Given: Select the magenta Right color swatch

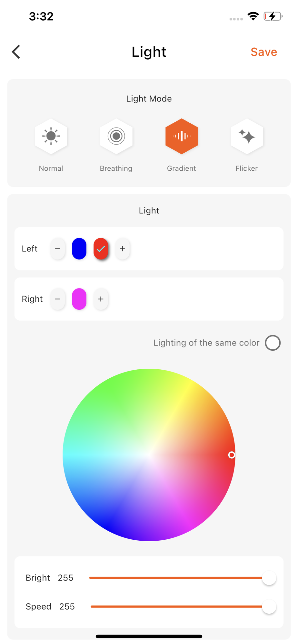Looking at the screenshot, I should click(79, 299).
